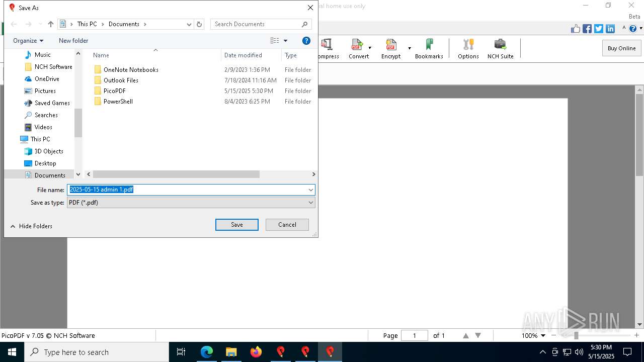Viewport: 644px width, 362px height.
Task: Refresh the Documents folder view
Action: coord(199,24)
